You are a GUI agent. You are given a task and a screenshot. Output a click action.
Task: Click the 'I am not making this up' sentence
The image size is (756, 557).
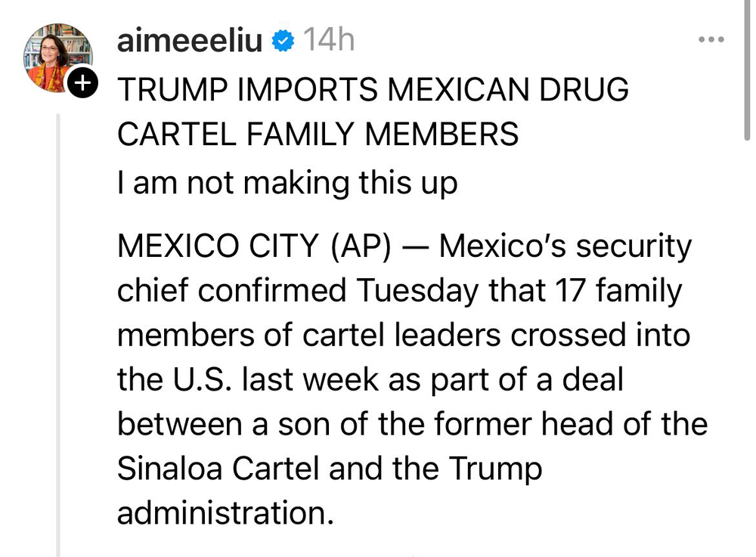[x=287, y=184]
